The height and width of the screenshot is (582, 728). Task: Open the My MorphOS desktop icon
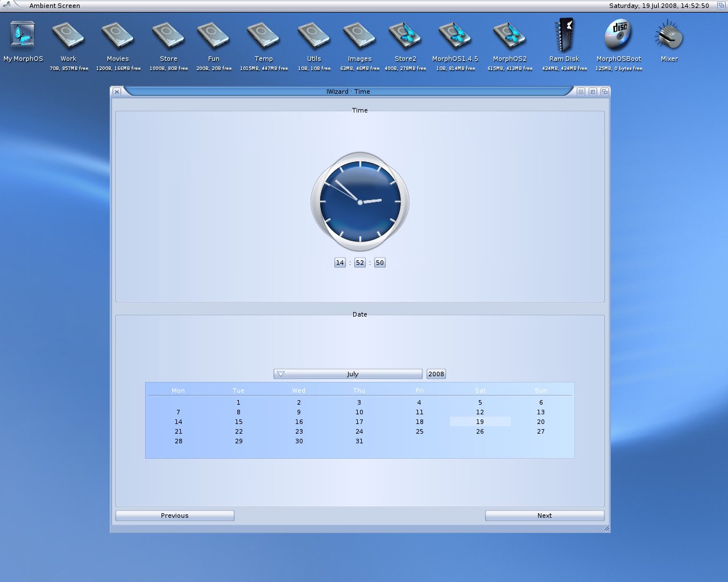[x=23, y=35]
